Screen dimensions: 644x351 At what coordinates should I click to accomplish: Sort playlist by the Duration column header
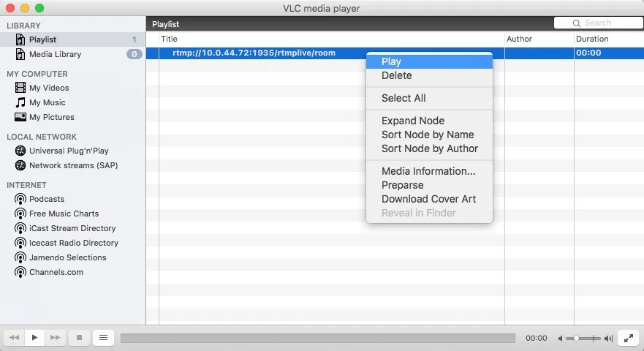(x=609, y=39)
